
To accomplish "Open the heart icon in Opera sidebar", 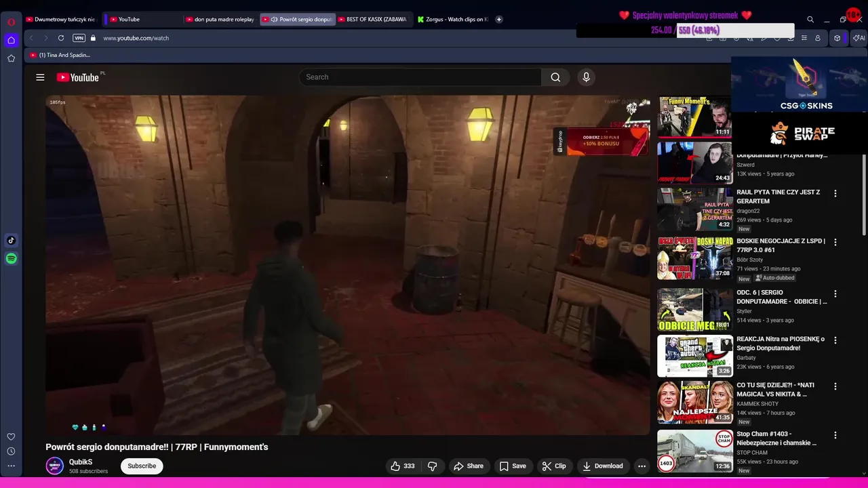I will (11, 436).
